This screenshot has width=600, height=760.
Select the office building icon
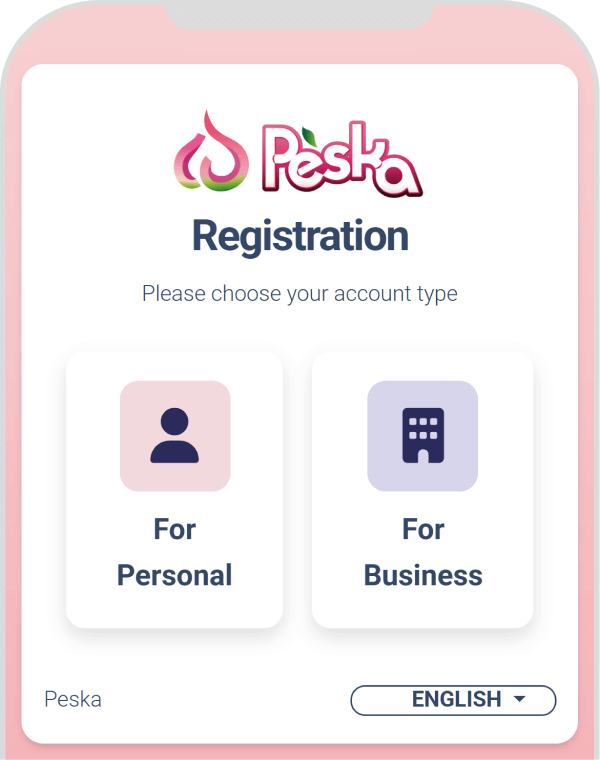click(x=422, y=436)
